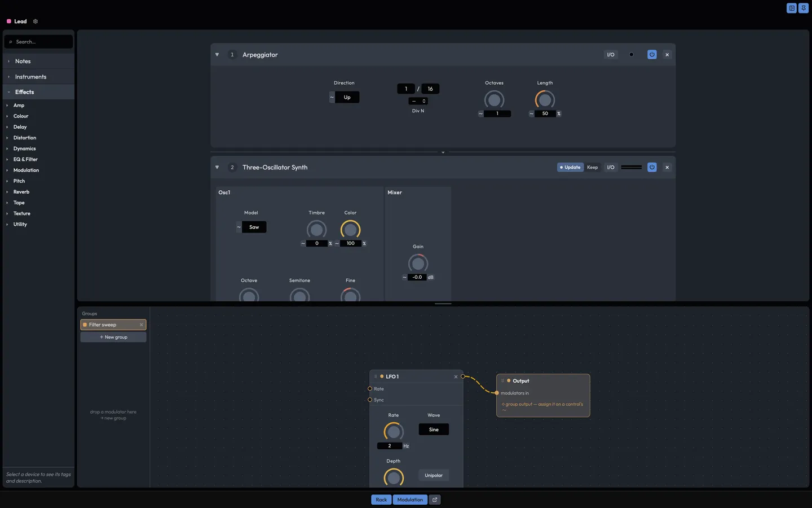Screen dimensions: 812x508
Task: Open Arpeggiator I/O settings
Action: (x=611, y=55)
